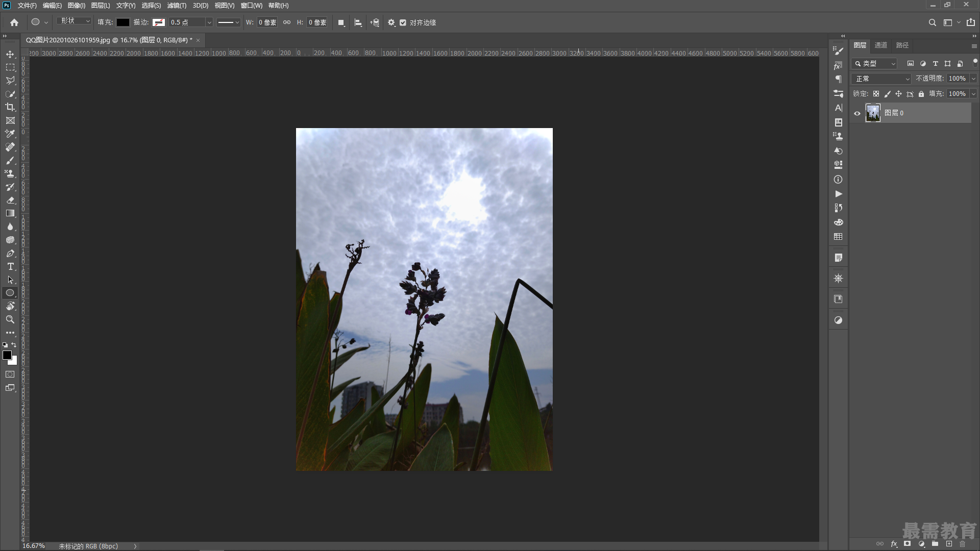Screen dimensions: 980x551
Task: Open the 形状 tool mode dropdown
Action: (x=75, y=21)
